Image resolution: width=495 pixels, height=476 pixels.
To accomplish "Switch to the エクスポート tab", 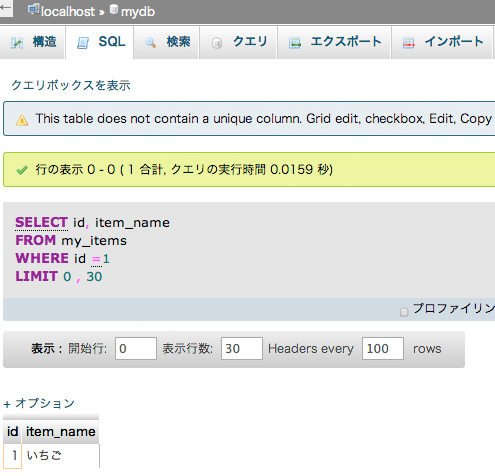I will point(334,42).
